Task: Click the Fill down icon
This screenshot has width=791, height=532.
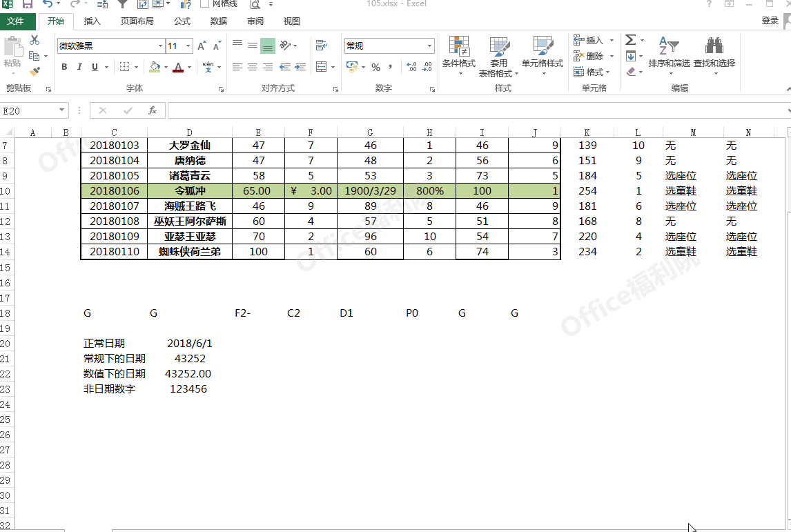Action: pyautogui.click(x=631, y=56)
